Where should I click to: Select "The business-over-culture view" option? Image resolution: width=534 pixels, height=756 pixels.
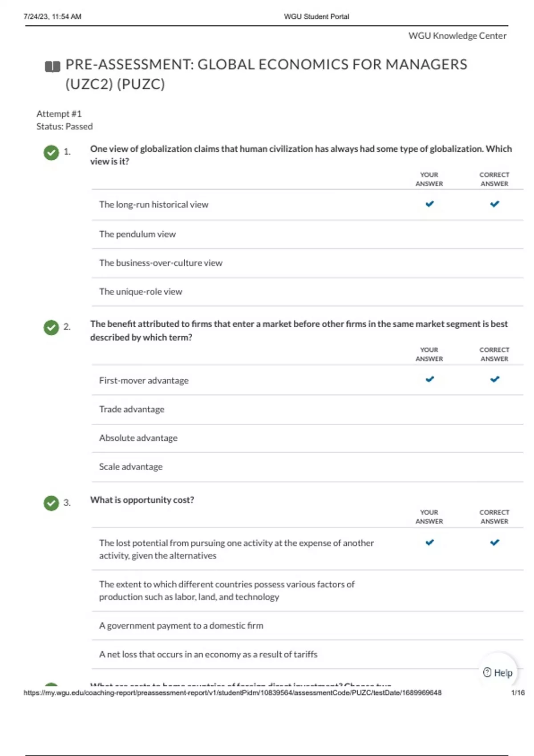pyautogui.click(x=161, y=263)
